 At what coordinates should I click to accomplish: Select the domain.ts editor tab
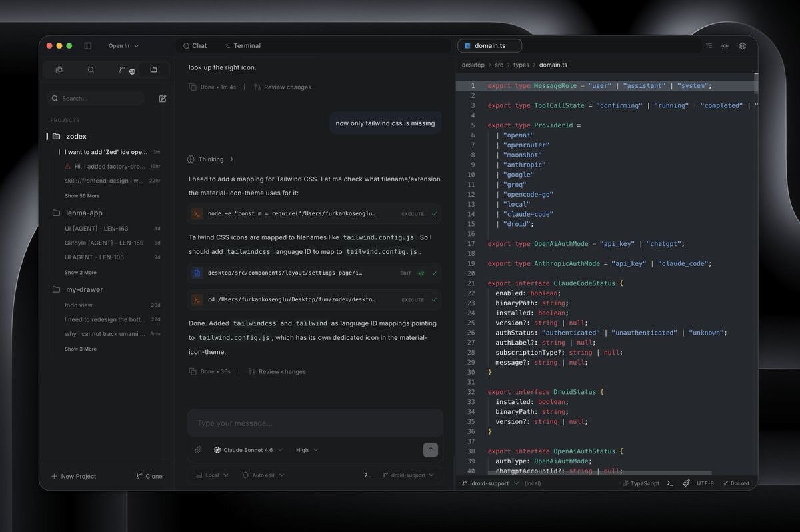pyautogui.click(x=489, y=46)
